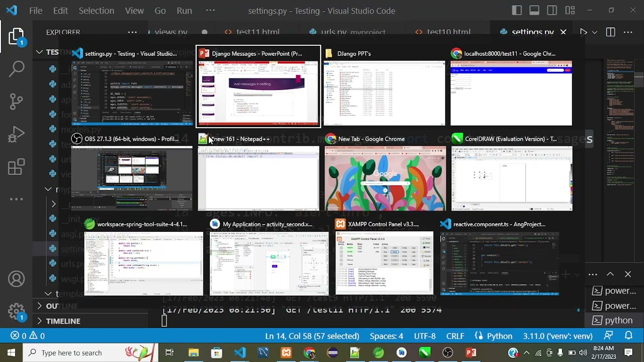This screenshot has width=644, height=362.
Task: Open the Edit menu
Action: pyautogui.click(x=60, y=11)
